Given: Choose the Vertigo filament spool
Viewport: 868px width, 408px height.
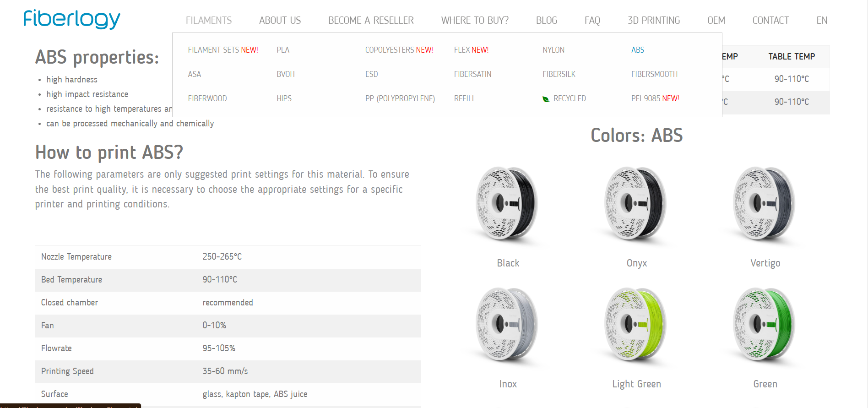Looking at the screenshot, I should pos(765,204).
